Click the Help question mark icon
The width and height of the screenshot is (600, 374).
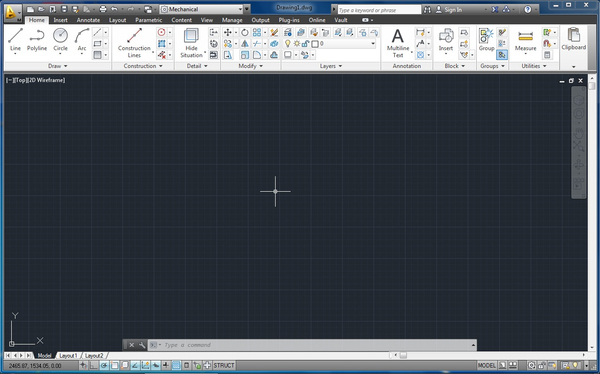pyautogui.click(x=528, y=10)
